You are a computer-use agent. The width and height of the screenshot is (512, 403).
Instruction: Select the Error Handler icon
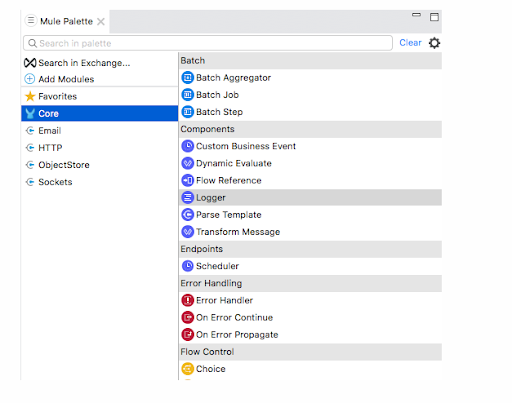click(187, 300)
